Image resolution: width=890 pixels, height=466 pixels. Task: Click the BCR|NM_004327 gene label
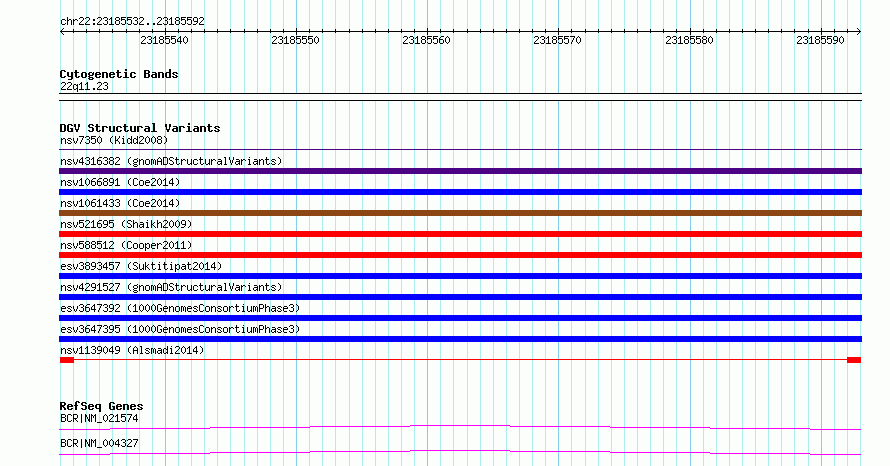click(x=99, y=443)
